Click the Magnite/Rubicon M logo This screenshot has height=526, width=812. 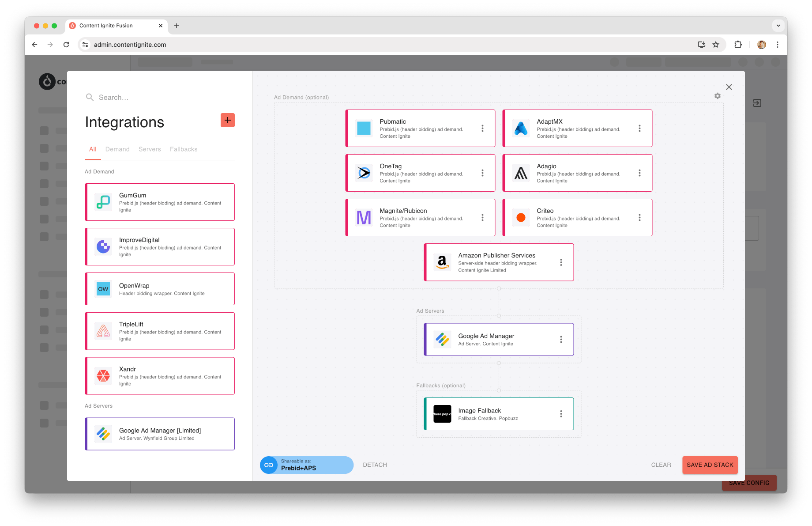click(364, 217)
